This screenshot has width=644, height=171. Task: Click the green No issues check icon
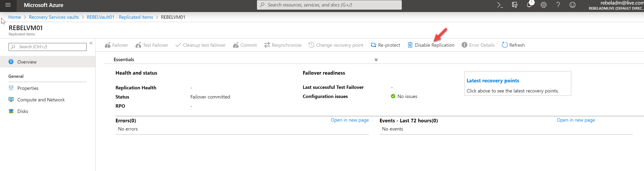[393, 96]
